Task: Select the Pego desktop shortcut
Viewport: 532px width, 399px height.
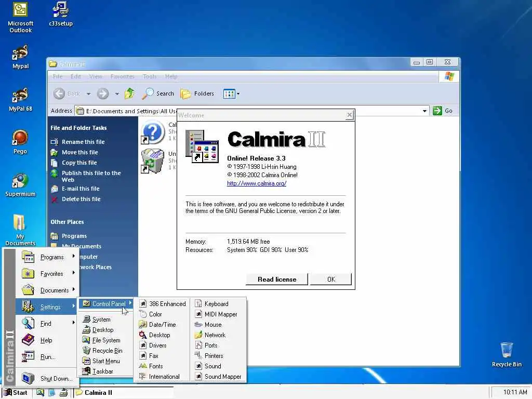Action: click(x=20, y=142)
